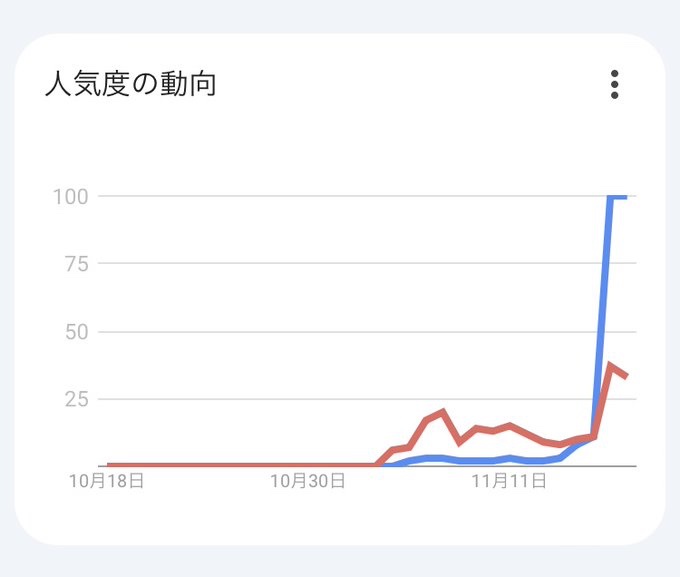The height and width of the screenshot is (577, 680).
Task: Click the 10月18日 date label
Action: click(107, 481)
